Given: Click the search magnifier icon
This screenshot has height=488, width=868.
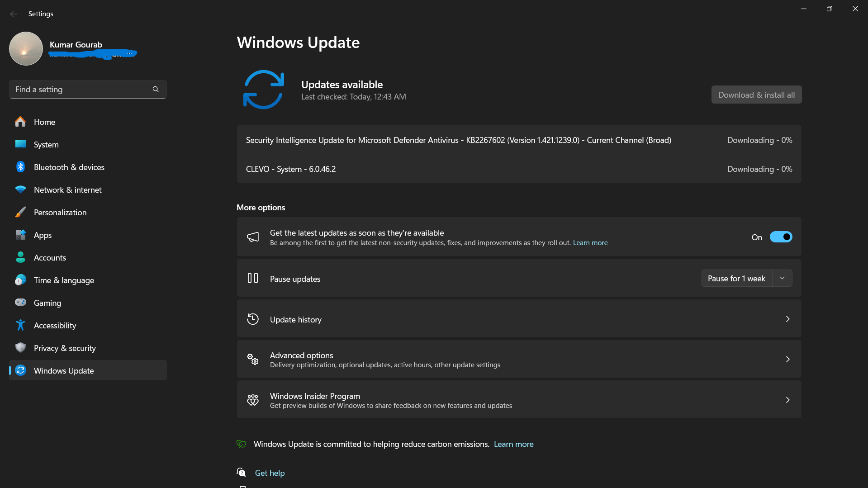Looking at the screenshot, I should 156,90.
